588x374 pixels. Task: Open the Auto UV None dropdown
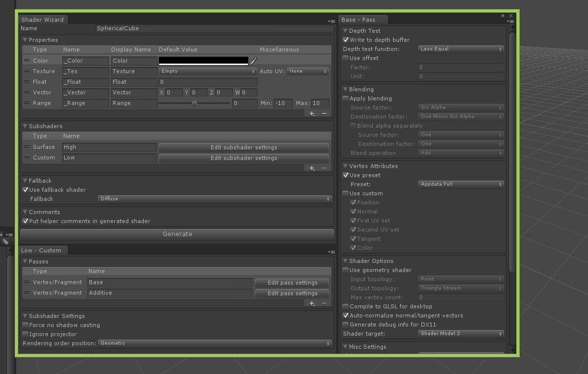coord(308,71)
